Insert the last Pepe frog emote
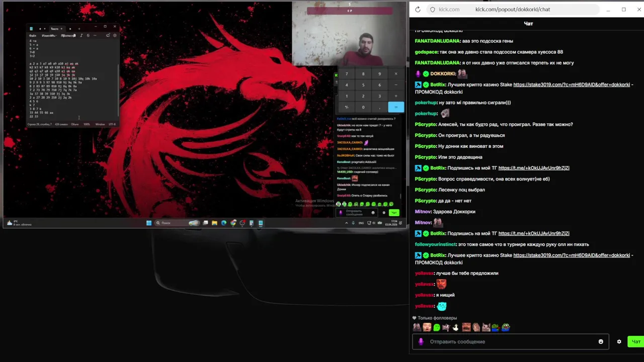 click(x=506, y=327)
